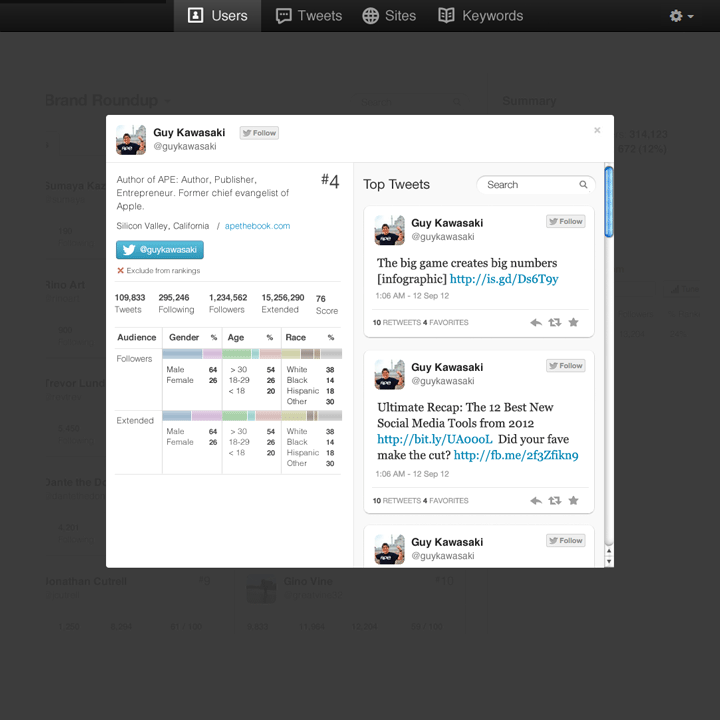This screenshot has height=720, width=720.
Task: Follow Guy Kawasaki from the profile header
Action: [259, 133]
